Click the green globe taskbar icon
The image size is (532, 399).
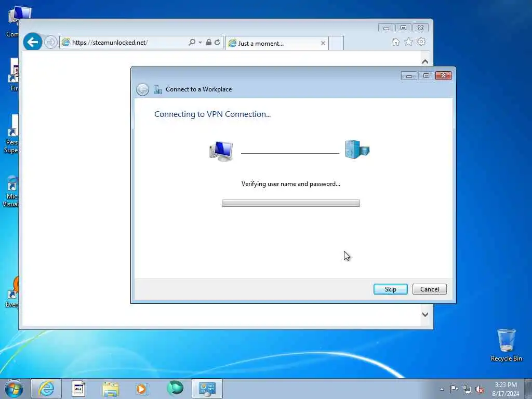click(175, 388)
